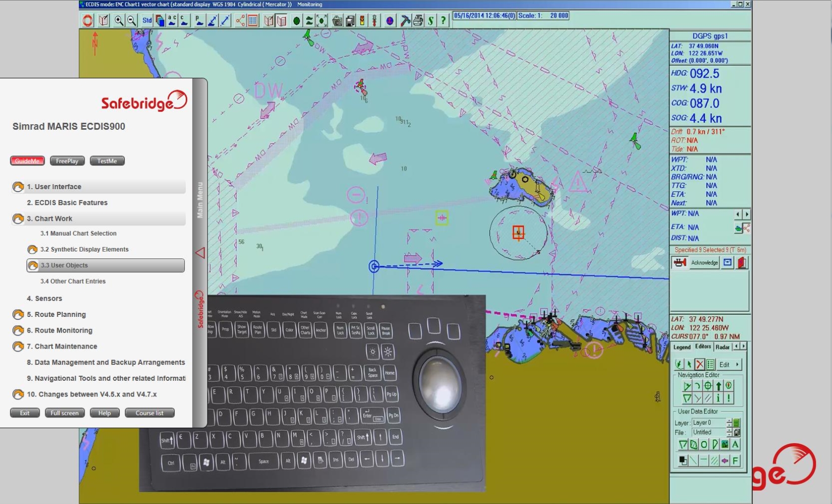Screen dimensions: 832x504
Task: Switch to the Radar tab
Action: point(723,347)
